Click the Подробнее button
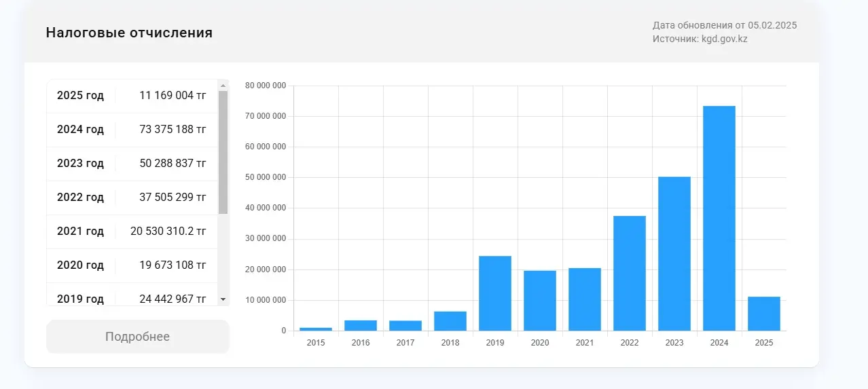 coord(138,337)
